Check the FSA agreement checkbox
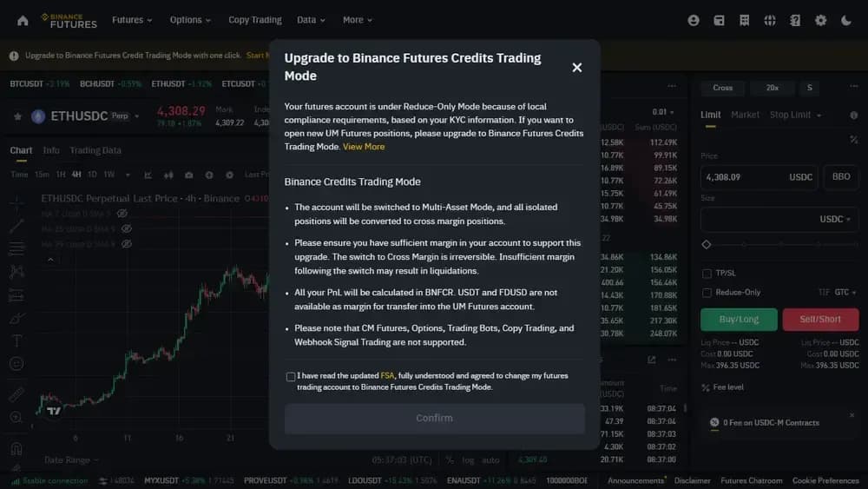Viewport: 868px width, 489px height. (291, 377)
